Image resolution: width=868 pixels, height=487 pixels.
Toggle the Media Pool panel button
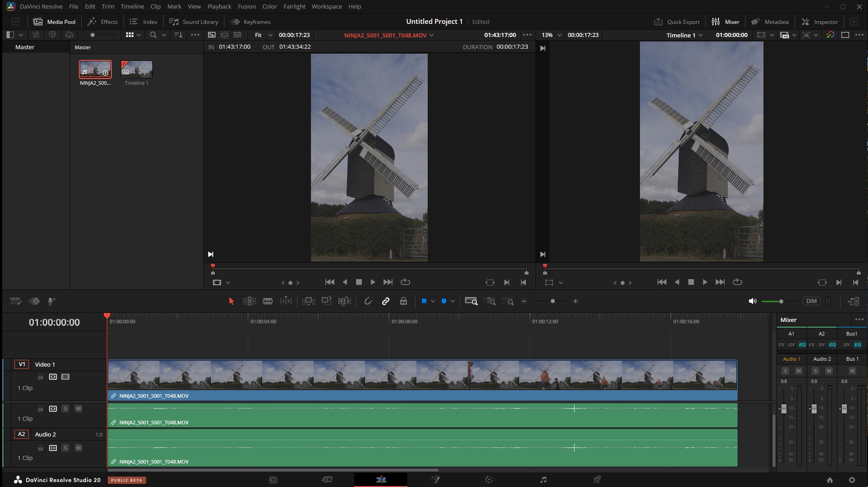55,22
